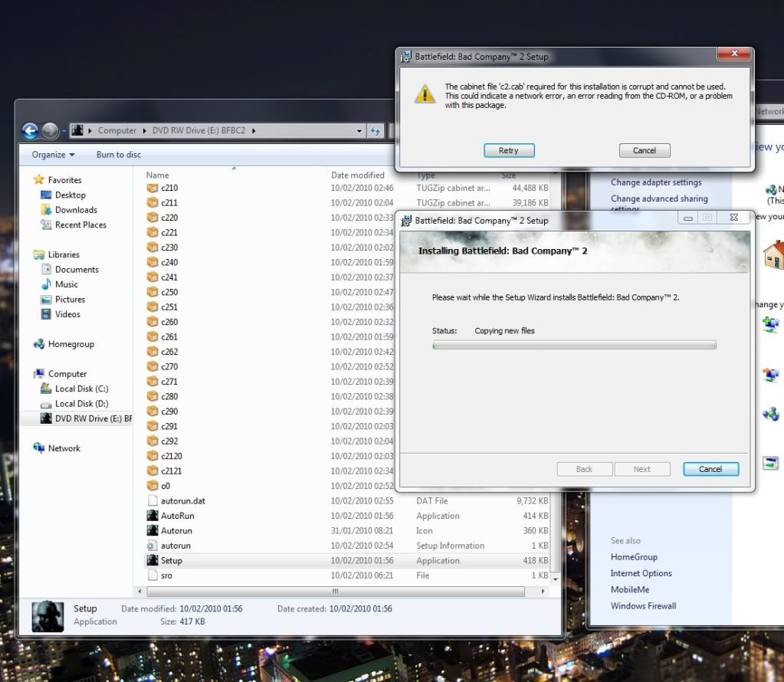This screenshot has height=682, width=784.
Task: Select the Setup application icon
Action: [x=153, y=560]
